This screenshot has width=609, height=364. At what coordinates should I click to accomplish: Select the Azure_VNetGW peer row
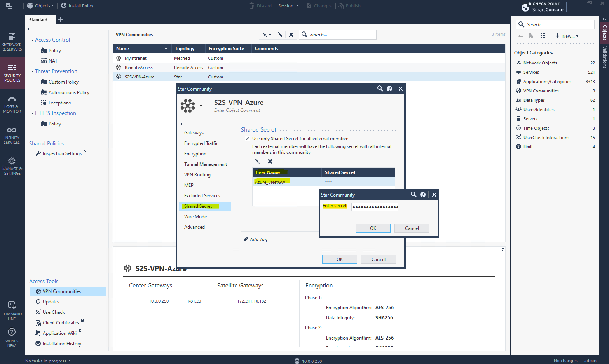point(323,182)
